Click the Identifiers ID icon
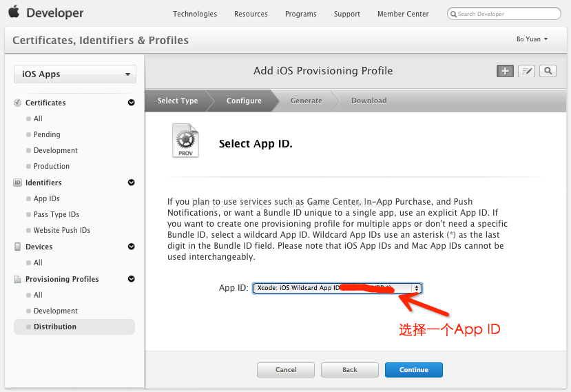571x392 pixels. click(x=18, y=183)
